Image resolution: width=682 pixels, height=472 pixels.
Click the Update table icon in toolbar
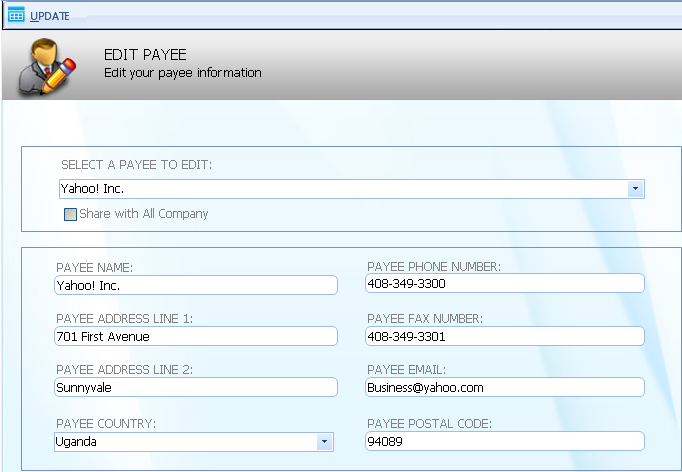pos(16,15)
